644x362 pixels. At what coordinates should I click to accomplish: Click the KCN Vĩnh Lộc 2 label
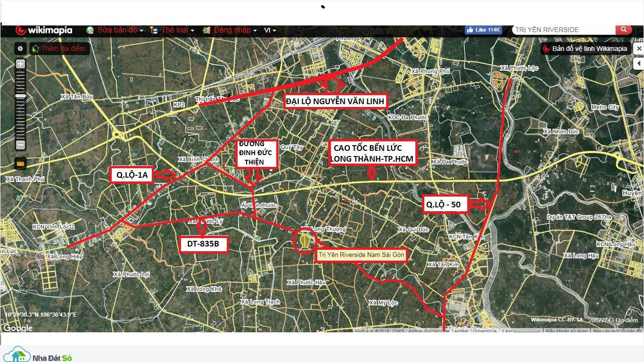point(54,227)
